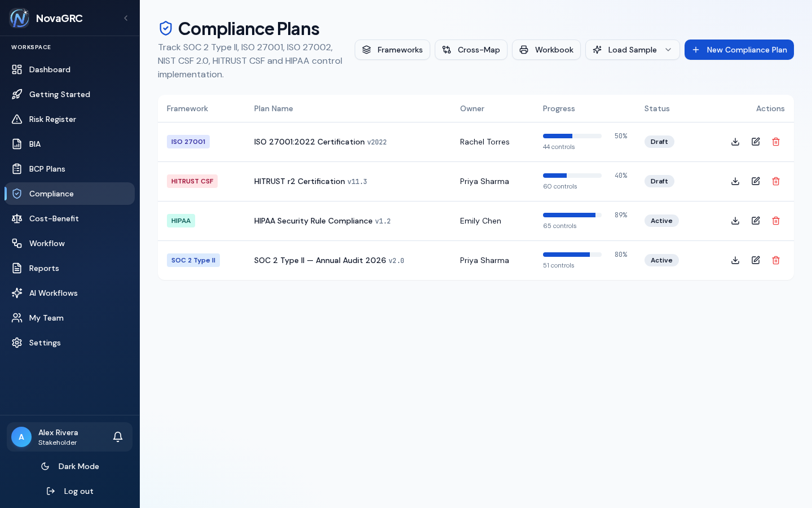
Task: Open the BIA section
Action: coord(70,144)
